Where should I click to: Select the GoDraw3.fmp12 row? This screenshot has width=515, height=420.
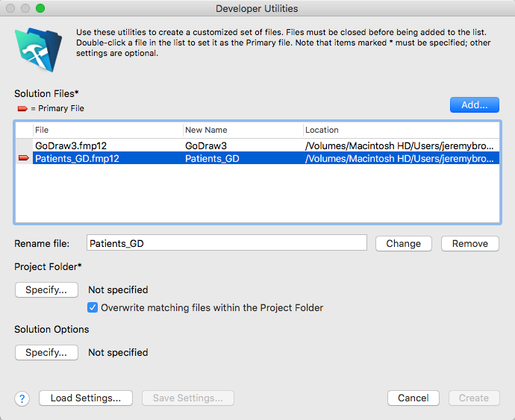click(x=257, y=145)
